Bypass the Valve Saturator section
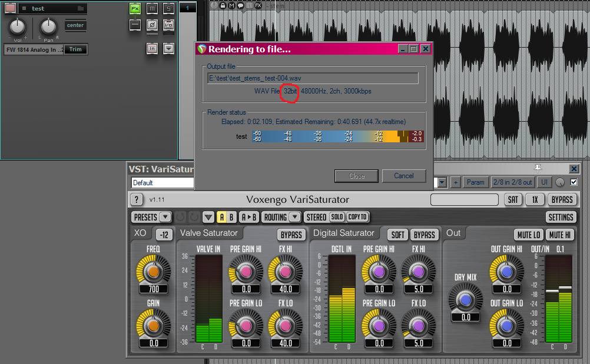This screenshot has height=364, width=590. click(x=291, y=235)
